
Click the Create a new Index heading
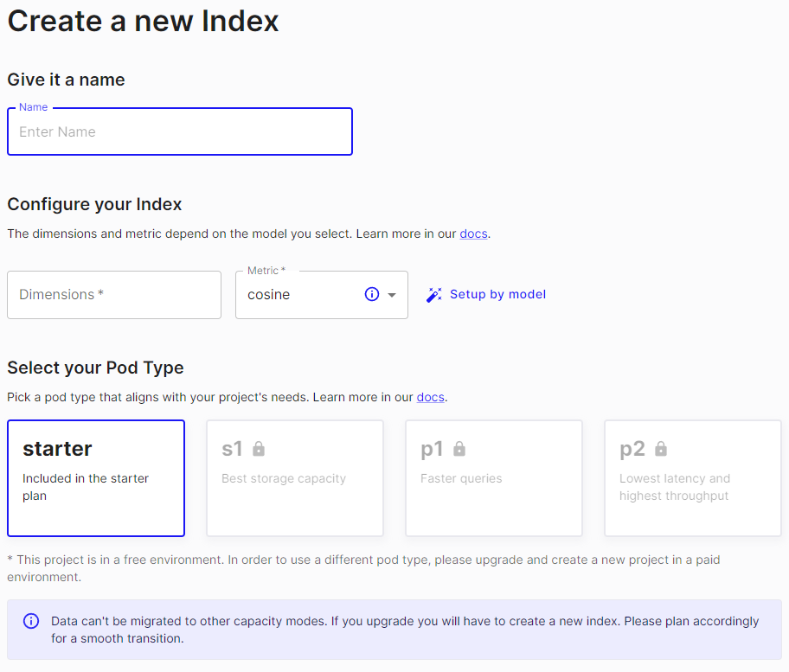coord(144,21)
